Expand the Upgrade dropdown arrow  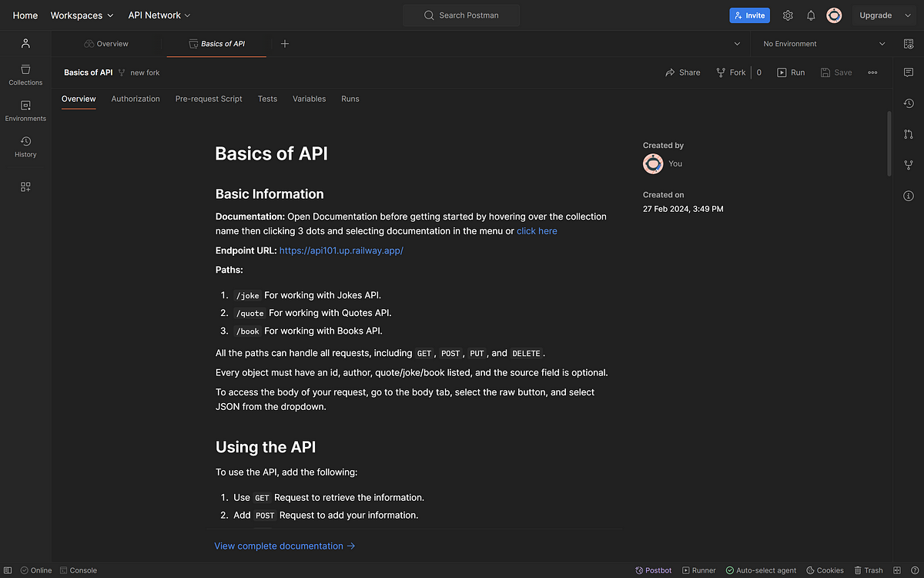(908, 15)
